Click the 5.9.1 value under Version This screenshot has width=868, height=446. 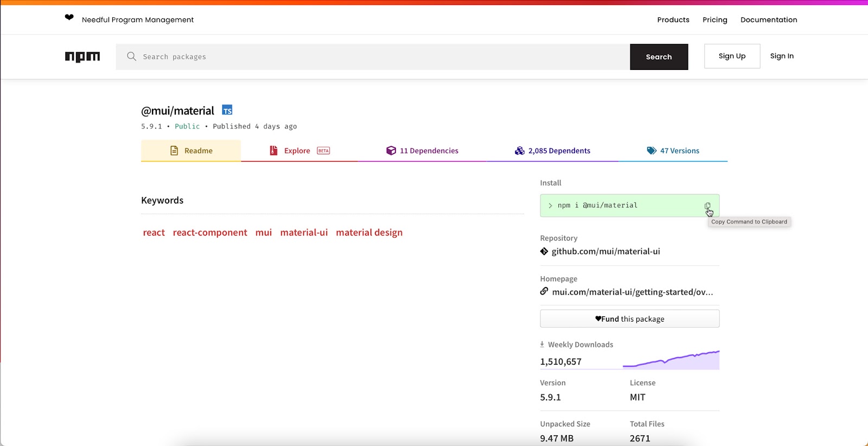click(550, 397)
